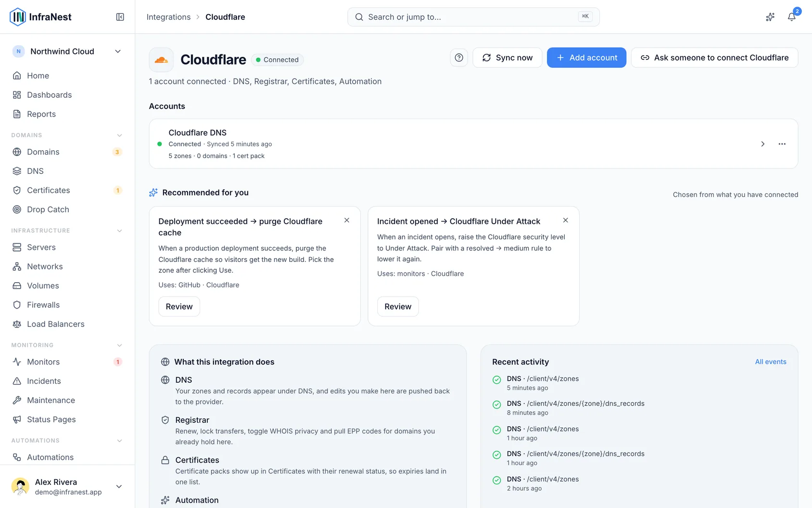Go to Servers page
This screenshot has width=812, height=508.
pos(67,247)
